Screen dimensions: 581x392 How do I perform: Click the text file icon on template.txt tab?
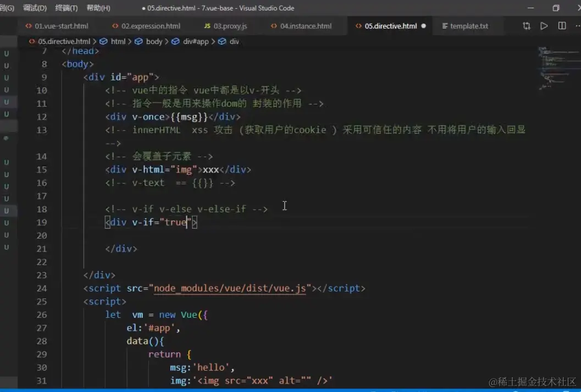click(x=445, y=26)
